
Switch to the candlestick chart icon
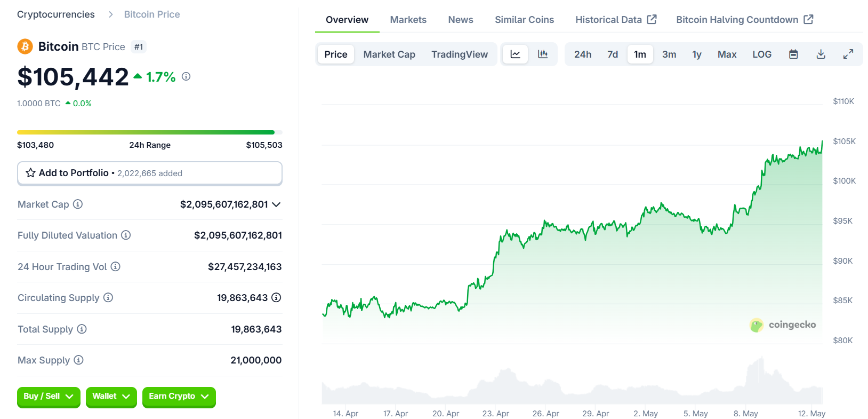click(x=543, y=54)
